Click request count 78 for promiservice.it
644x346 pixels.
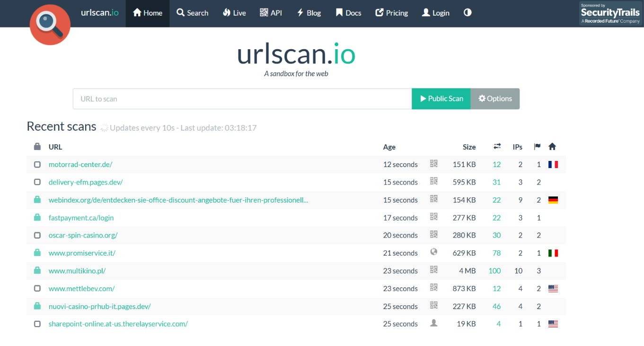pos(496,253)
